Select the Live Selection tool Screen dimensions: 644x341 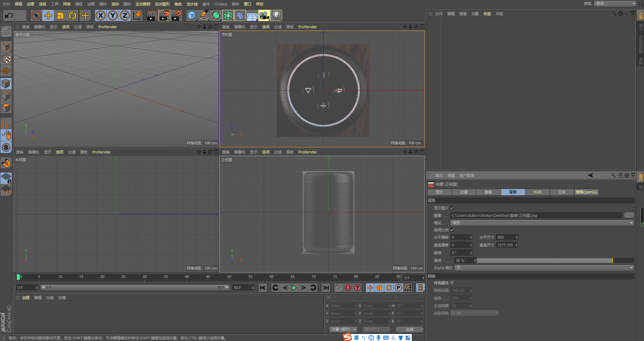(x=36, y=15)
